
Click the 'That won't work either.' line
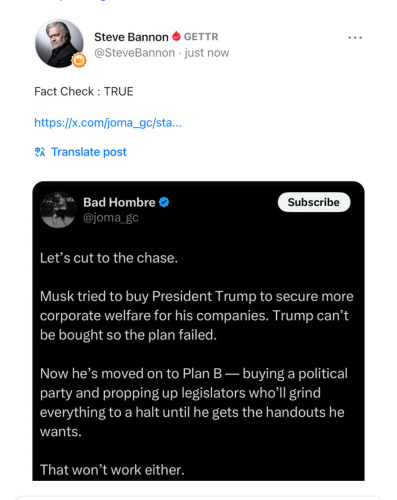(x=112, y=470)
